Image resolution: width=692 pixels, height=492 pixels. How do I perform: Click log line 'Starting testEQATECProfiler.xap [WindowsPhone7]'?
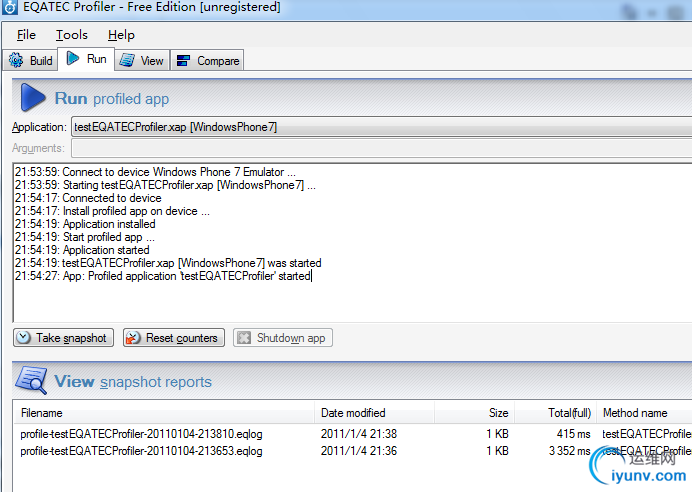tap(165, 185)
